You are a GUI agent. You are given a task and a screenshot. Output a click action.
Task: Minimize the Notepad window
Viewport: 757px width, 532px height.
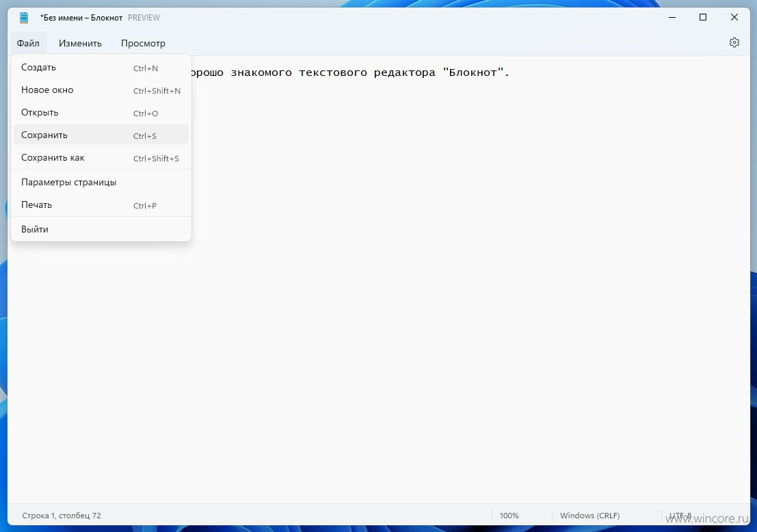(x=672, y=17)
